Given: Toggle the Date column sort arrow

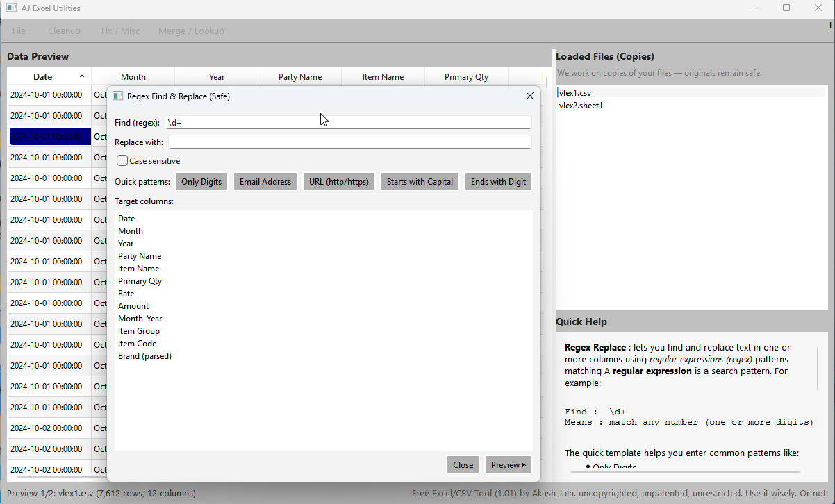Looking at the screenshot, I should [x=81, y=75].
